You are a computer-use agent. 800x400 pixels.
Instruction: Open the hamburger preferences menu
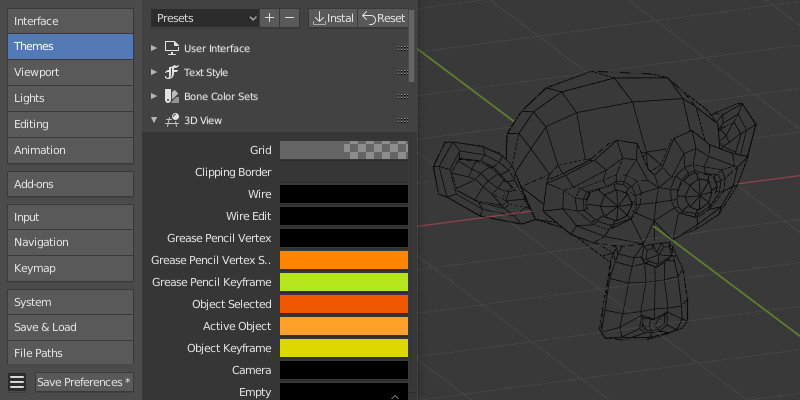tap(17, 382)
